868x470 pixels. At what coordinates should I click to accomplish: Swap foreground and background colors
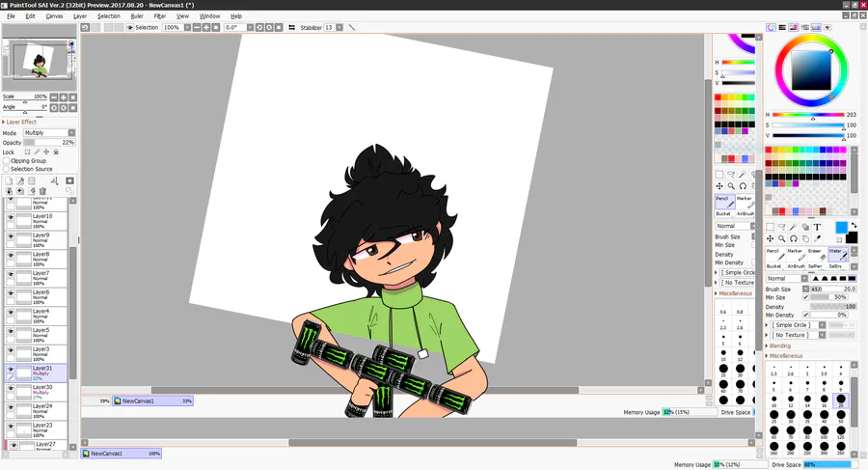(x=854, y=225)
